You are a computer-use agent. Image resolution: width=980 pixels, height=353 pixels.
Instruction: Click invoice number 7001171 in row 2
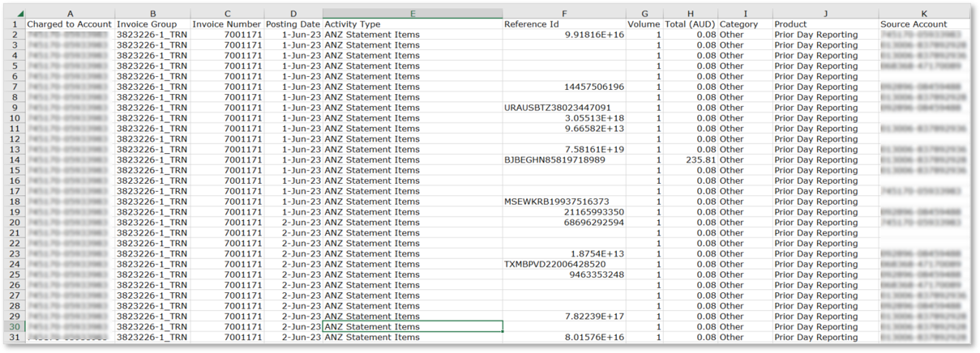pos(227,35)
